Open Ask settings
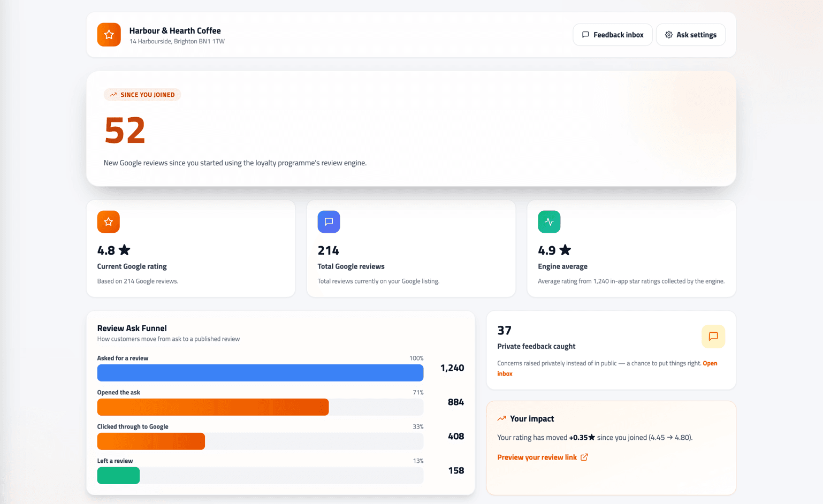Image resolution: width=823 pixels, height=504 pixels. 690,35
